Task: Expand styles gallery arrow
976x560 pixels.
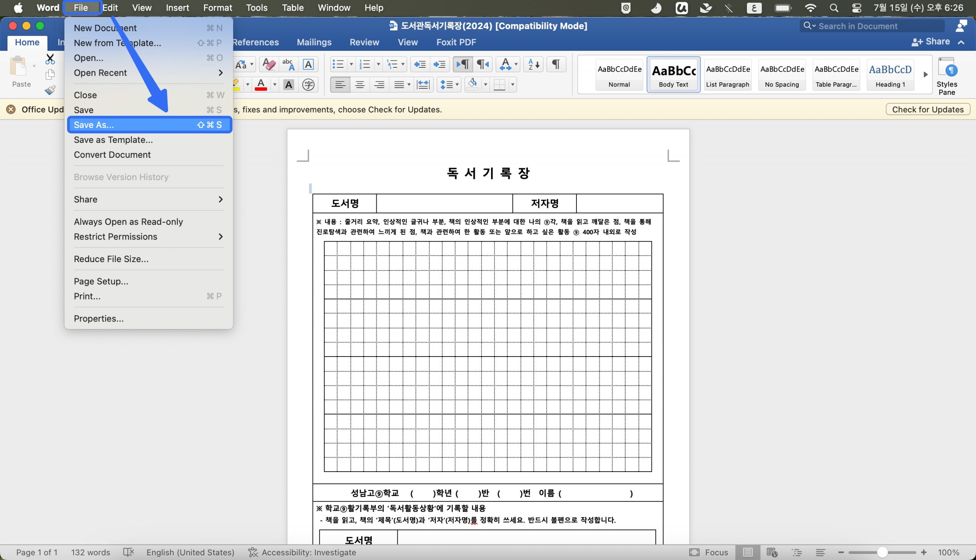Action: (926, 75)
